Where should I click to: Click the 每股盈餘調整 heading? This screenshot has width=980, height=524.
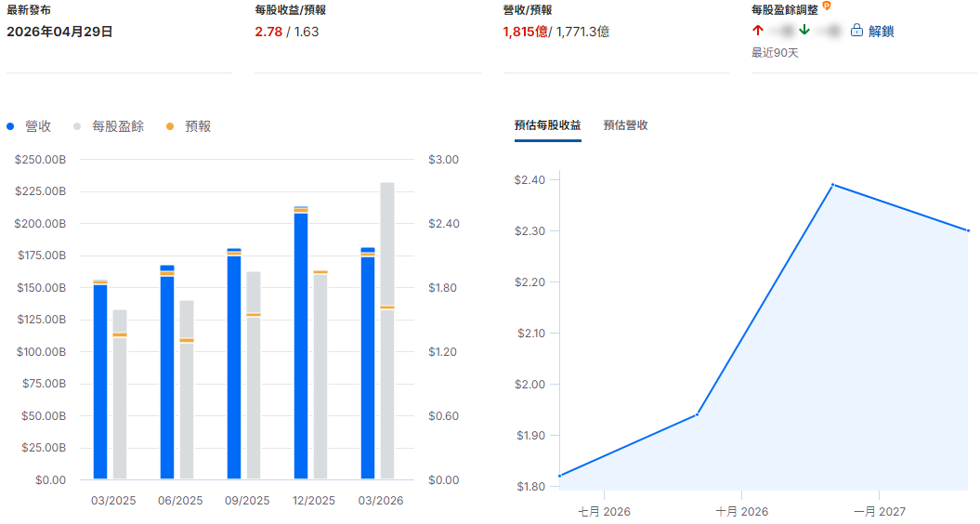784,10
